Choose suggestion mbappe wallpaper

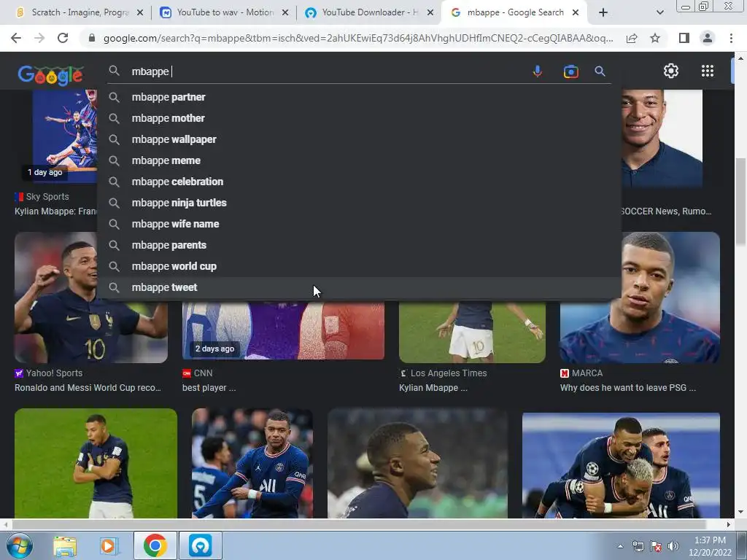359,139
